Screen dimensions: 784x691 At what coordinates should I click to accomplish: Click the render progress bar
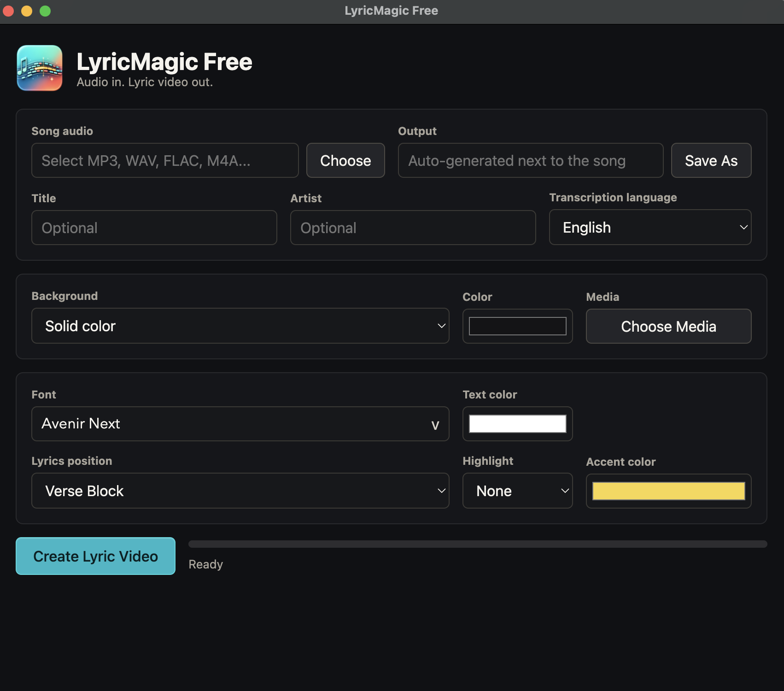[478, 544]
